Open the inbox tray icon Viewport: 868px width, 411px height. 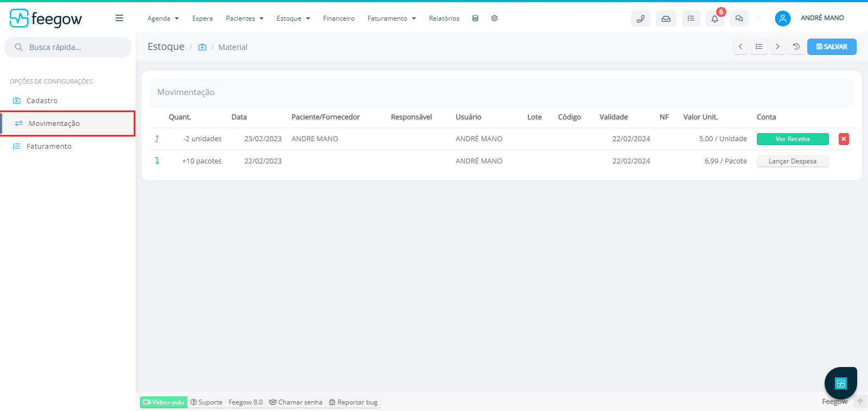[666, 18]
